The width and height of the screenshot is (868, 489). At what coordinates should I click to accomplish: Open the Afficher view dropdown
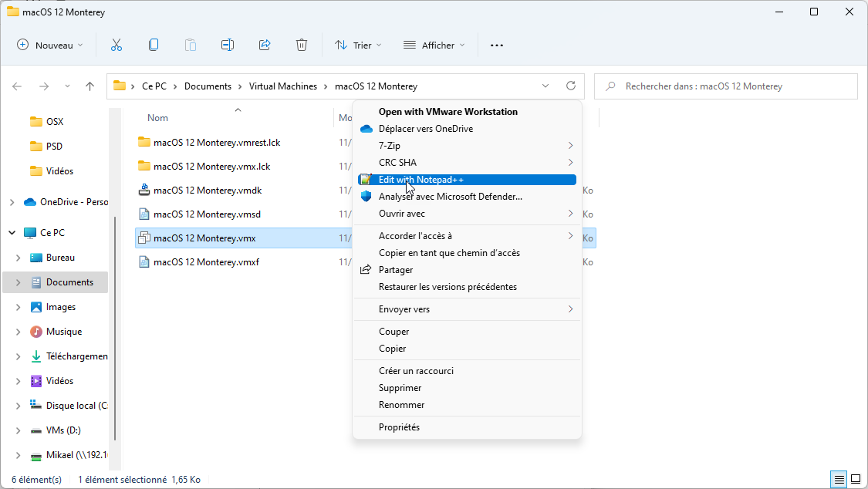434,46
